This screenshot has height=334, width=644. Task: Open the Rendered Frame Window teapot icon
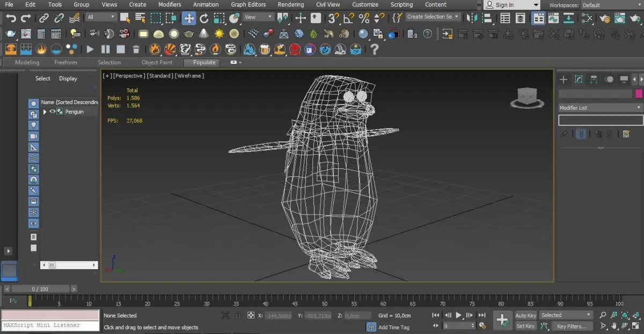(x=620, y=18)
